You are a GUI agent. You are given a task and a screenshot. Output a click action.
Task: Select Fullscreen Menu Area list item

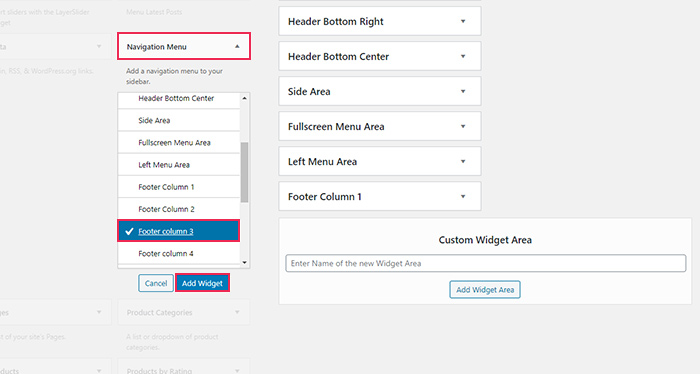[x=179, y=142]
